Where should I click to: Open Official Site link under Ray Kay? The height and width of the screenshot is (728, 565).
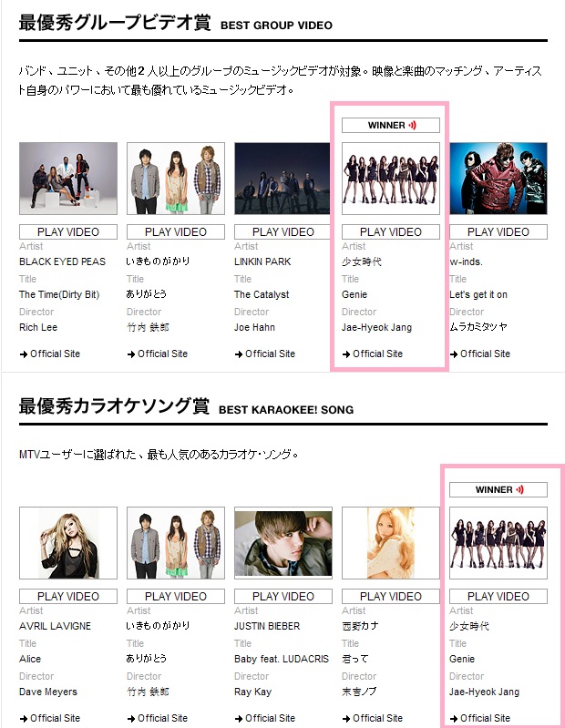(x=265, y=718)
